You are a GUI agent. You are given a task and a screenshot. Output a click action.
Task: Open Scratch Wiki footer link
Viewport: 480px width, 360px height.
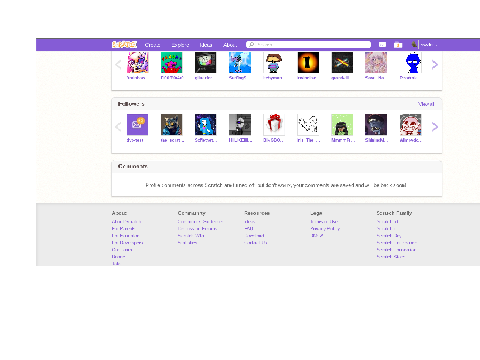pyautogui.click(x=191, y=236)
